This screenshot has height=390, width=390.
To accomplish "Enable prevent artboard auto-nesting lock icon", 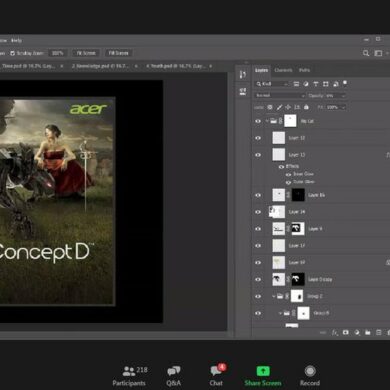I will click(297, 107).
